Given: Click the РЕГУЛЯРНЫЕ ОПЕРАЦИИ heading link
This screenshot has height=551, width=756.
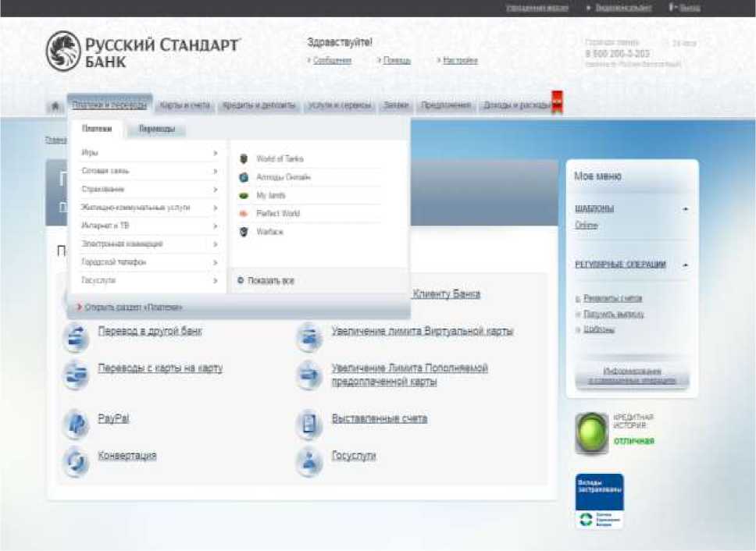Looking at the screenshot, I should [x=621, y=265].
